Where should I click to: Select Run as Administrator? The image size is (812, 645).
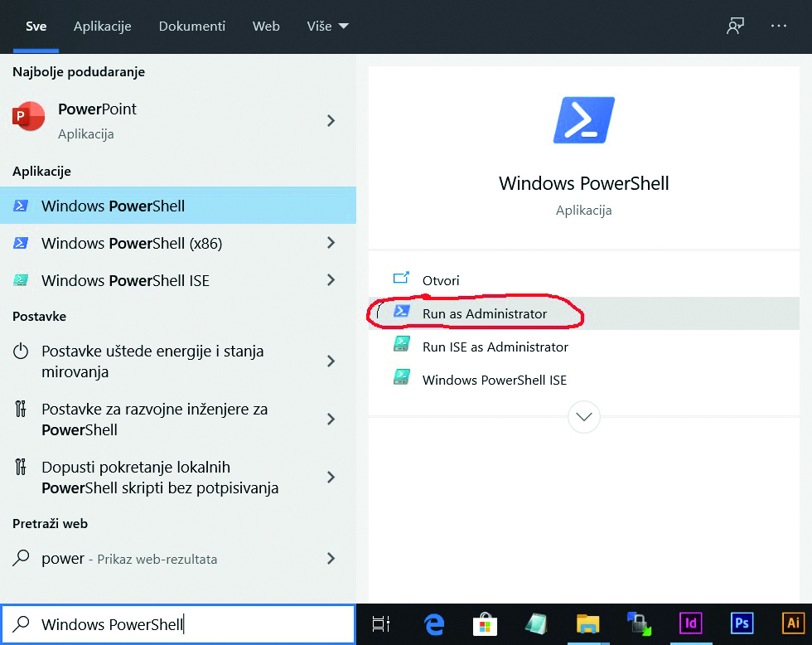coord(485,313)
